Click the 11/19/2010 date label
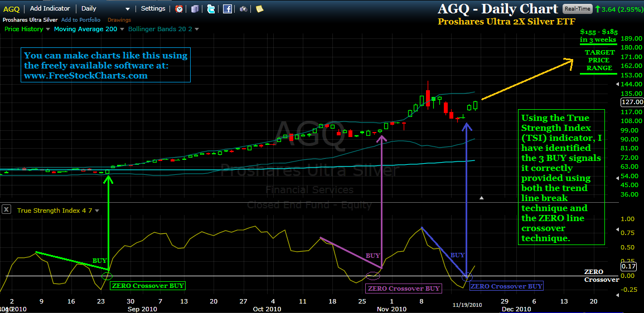 pyautogui.click(x=467, y=305)
